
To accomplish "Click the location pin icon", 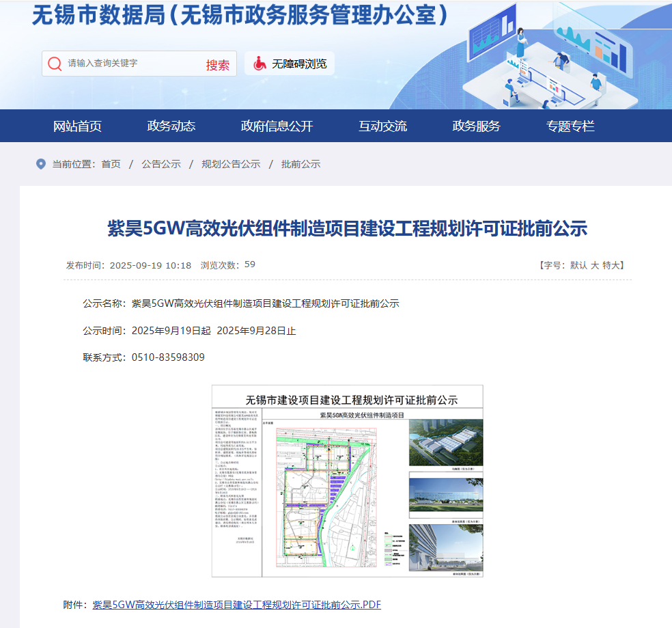I will click(x=41, y=164).
